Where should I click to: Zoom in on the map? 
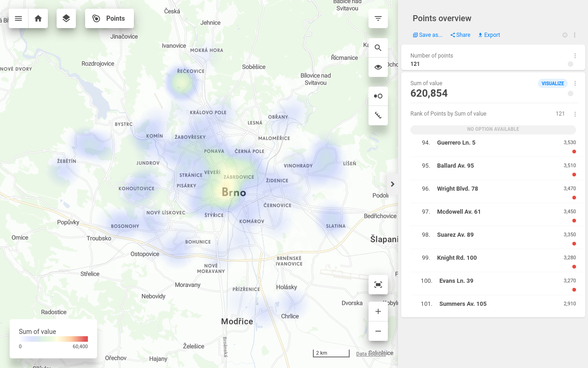coord(378,312)
